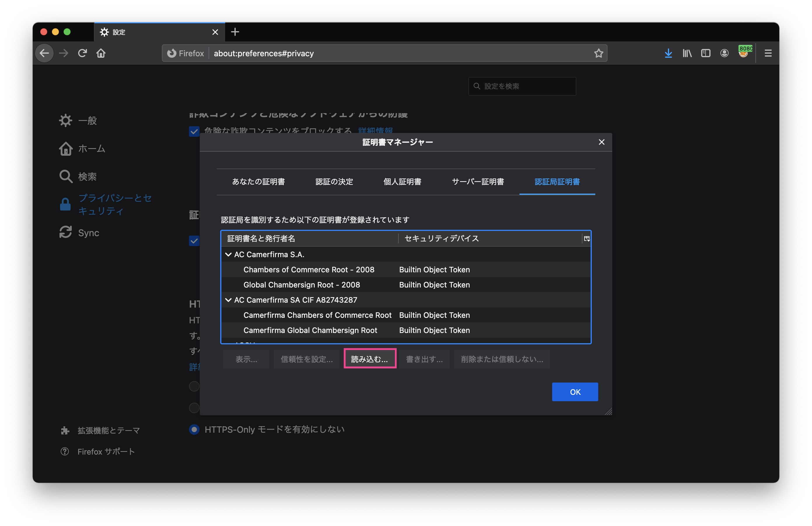The width and height of the screenshot is (812, 526).
Task: Click the Firefox identity icon in address bar
Action: click(185, 53)
